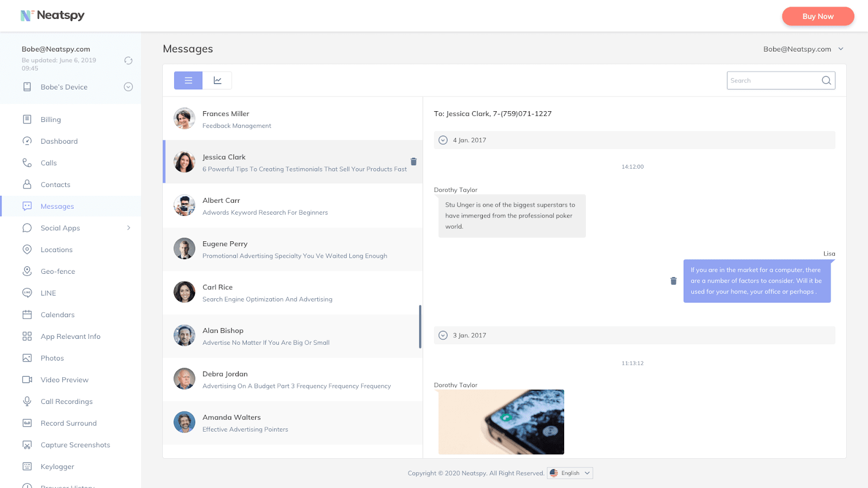Expand the Social Apps submenu
Viewport: 868px width, 488px height.
tap(128, 228)
